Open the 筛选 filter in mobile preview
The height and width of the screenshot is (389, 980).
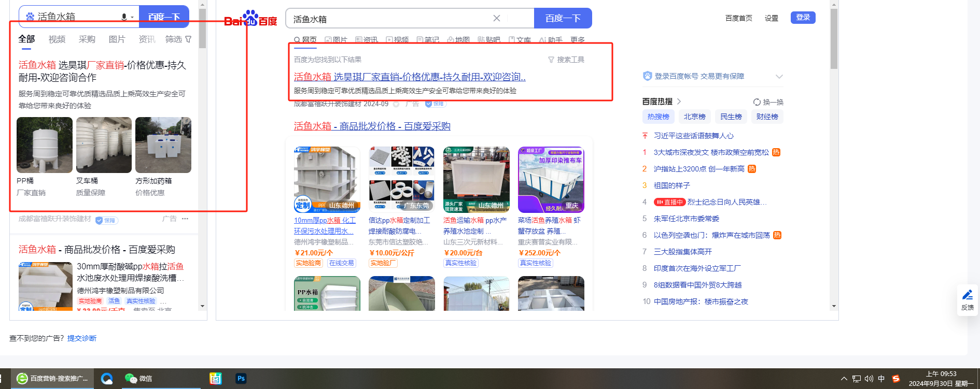(x=178, y=39)
